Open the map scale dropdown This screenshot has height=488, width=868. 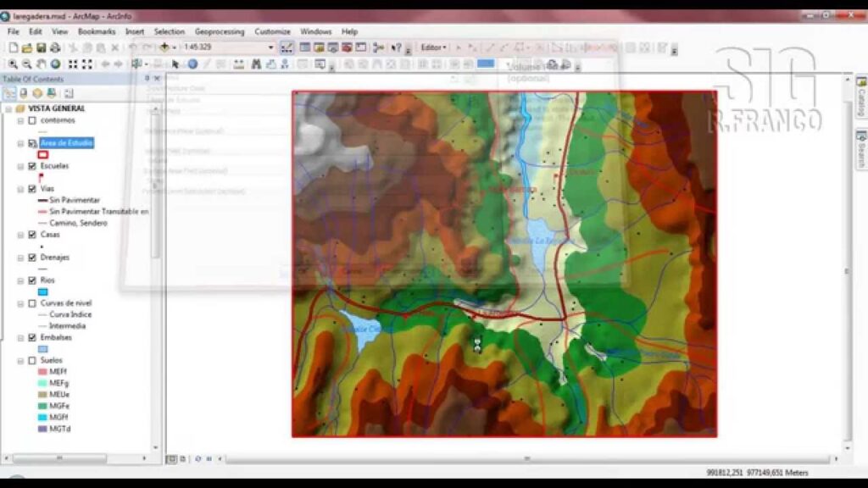coord(271,47)
